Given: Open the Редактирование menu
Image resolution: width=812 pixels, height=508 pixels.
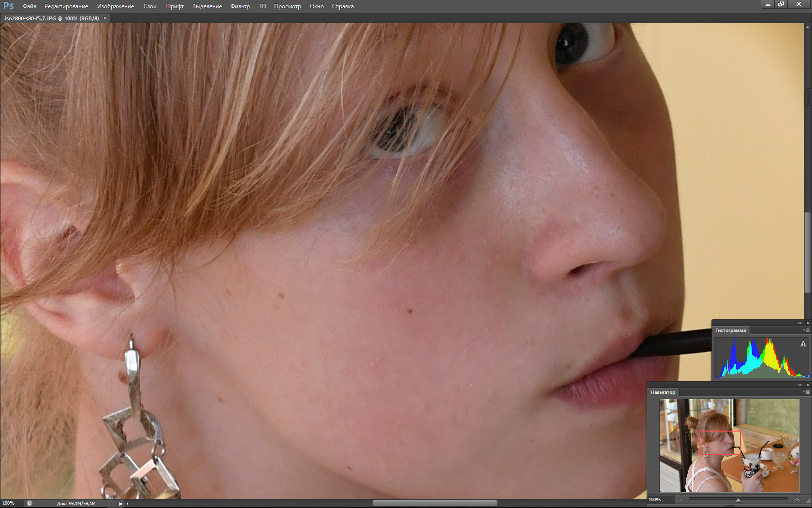Looking at the screenshot, I should [x=66, y=6].
